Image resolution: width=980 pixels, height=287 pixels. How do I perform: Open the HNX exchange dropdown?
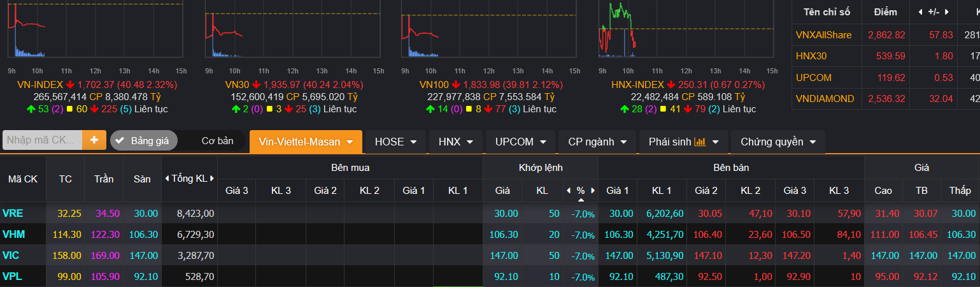(455, 142)
